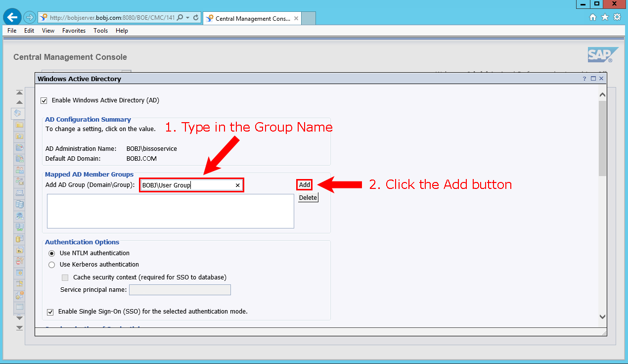Jump to top of sidebar icon list
Viewport: 628px width, 364px height.
tap(20, 92)
